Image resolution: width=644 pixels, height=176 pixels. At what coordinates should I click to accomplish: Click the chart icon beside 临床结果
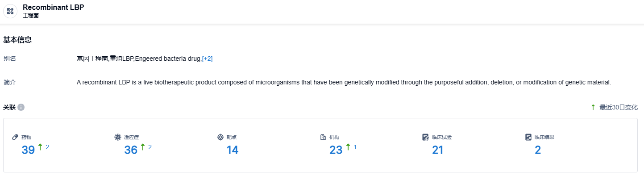point(528,137)
